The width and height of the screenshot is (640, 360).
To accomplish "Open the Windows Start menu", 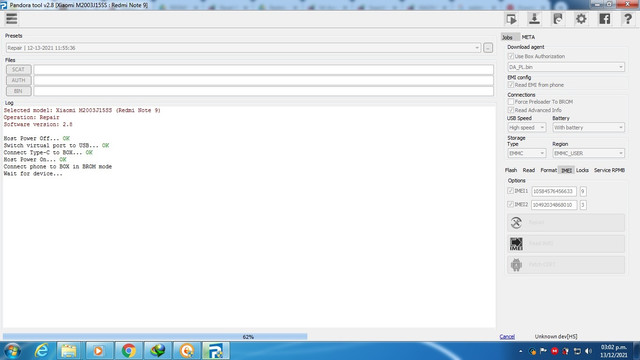I will 12,351.
